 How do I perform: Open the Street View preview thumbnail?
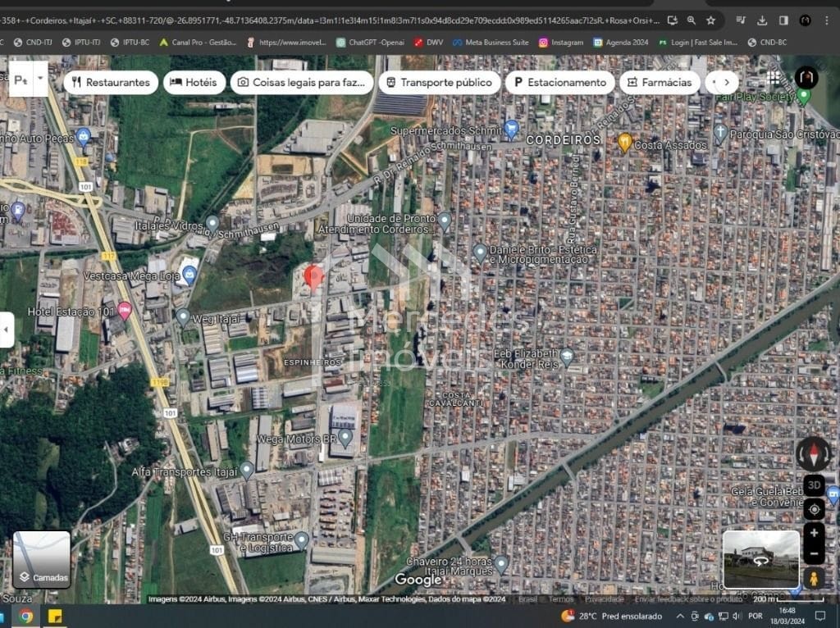click(x=760, y=559)
